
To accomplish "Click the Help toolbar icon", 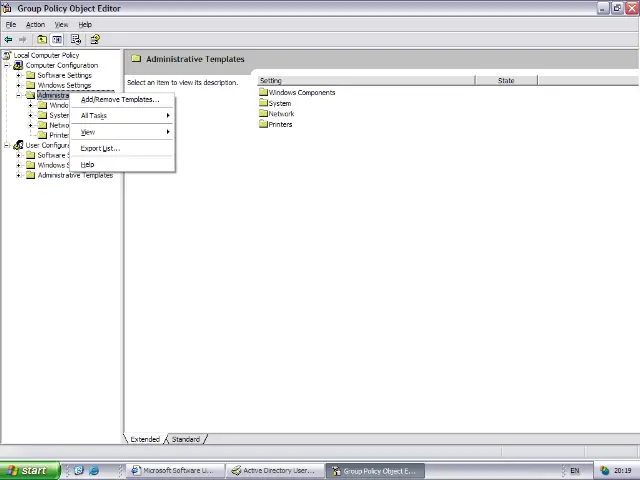I will 95,39.
